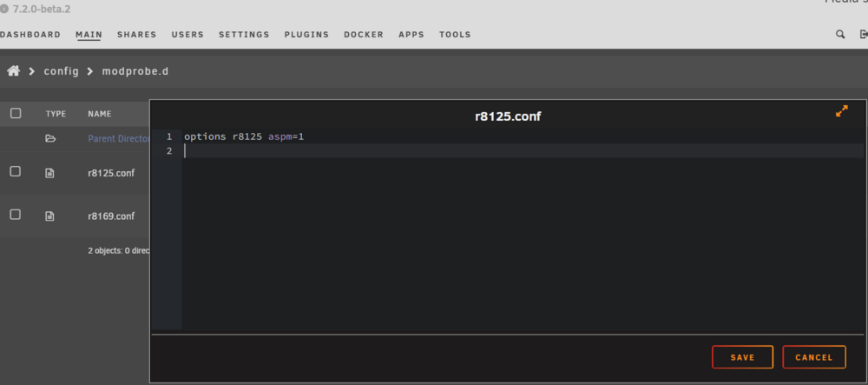868x385 pixels.
Task: Open the Tools menu
Action: click(455, 35)
